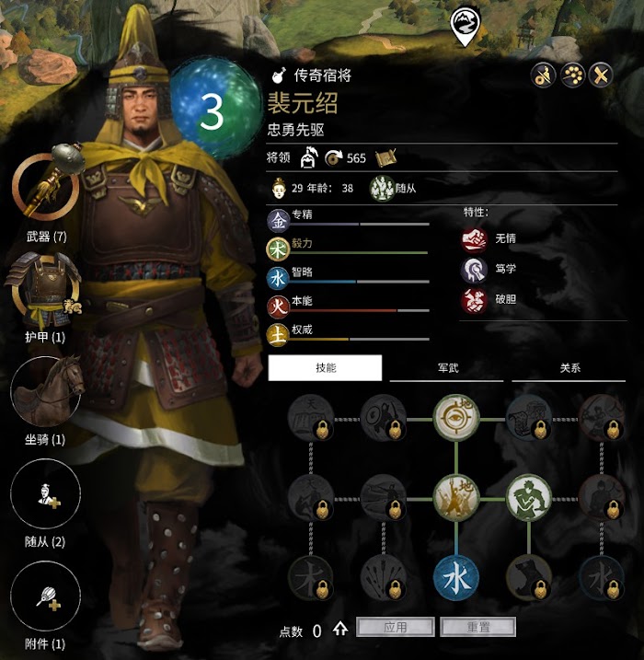Image resolution: width=644 pixels, height=660 pixels.
Task: Click the coin cluster icon at top right
Action: click(572, 75)
